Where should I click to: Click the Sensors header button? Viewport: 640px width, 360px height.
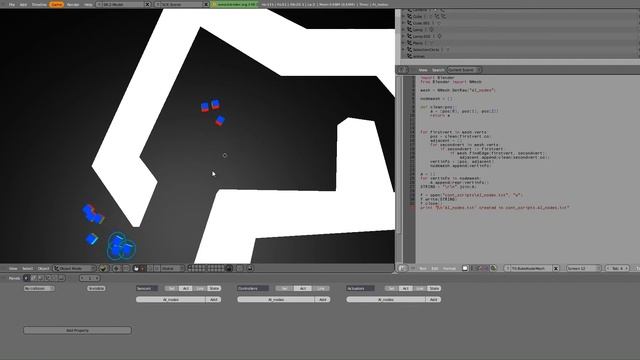click(147, 289)
